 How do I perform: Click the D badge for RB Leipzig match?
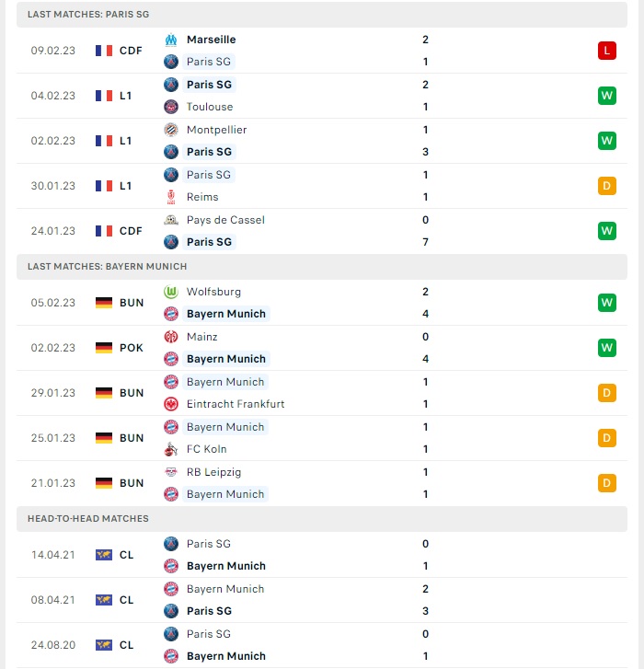[x=607, y=483]
